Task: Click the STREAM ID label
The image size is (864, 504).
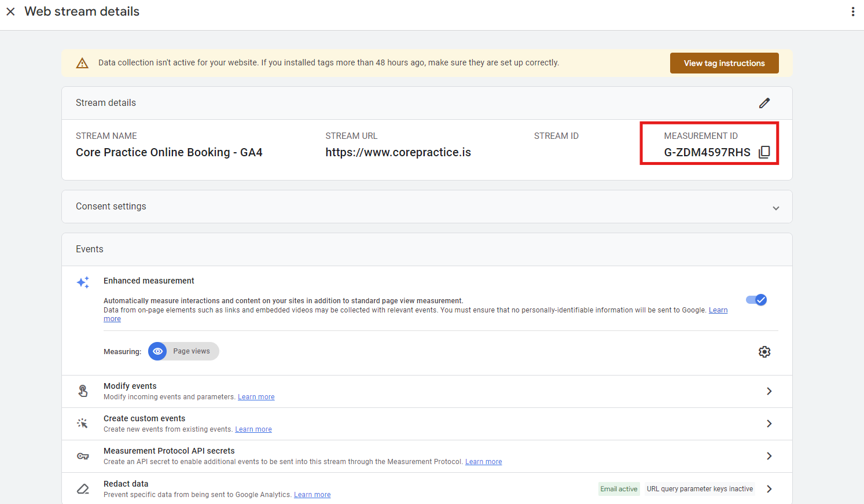Action: [556, 136]
